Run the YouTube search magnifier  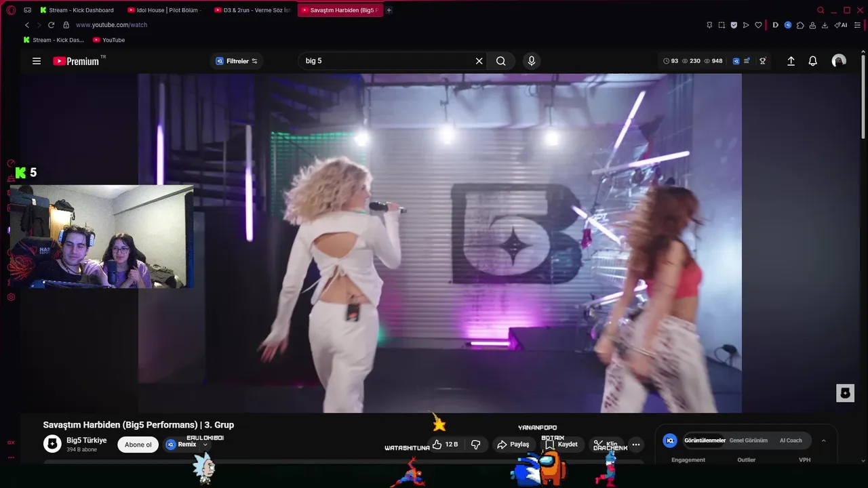click(x=500, y=61)
